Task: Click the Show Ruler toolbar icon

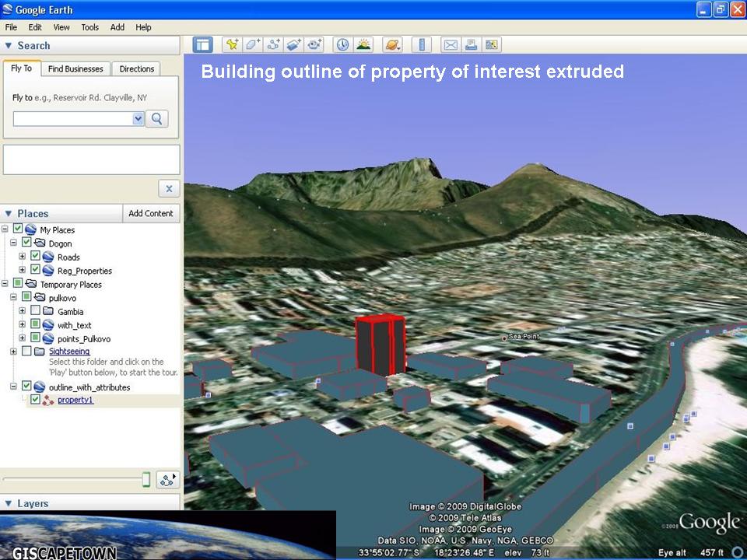Action: (x=422, y=45)
